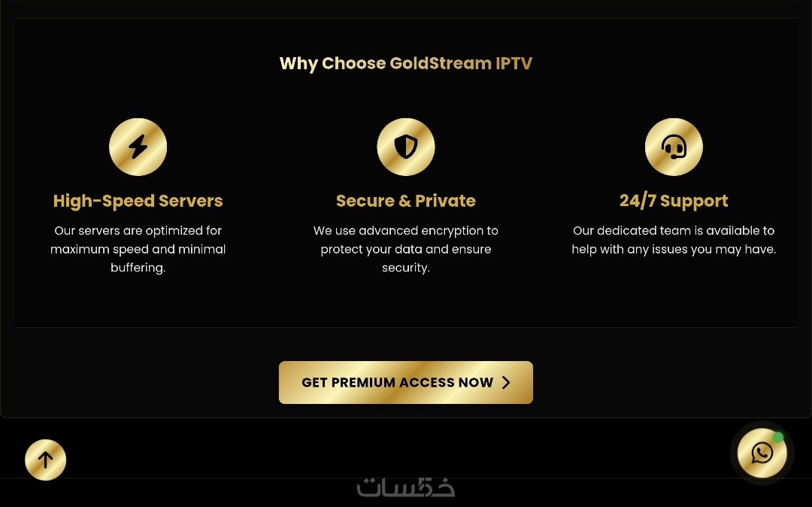The height and width of the screenshot is (507, 812).
Task: Click the word "security." under Secure & Private
Action: tap(406, 268)
